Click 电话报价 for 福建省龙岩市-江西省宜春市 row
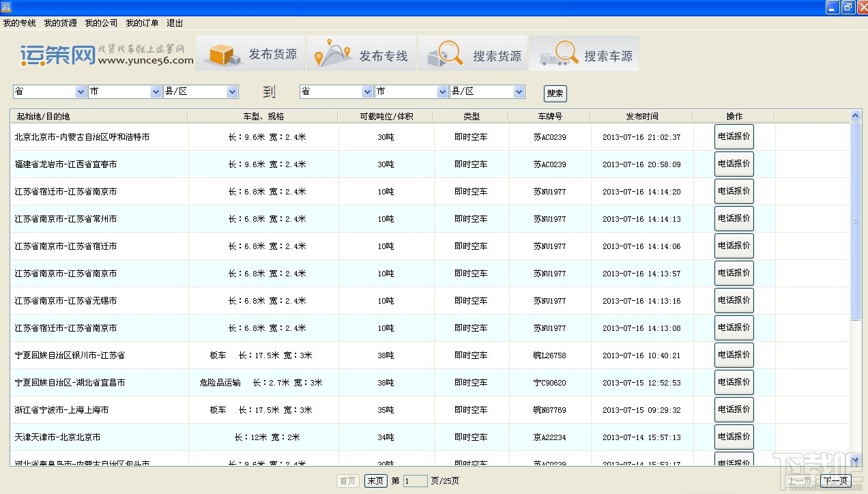 pyautogui.click(x=734, y=164)
